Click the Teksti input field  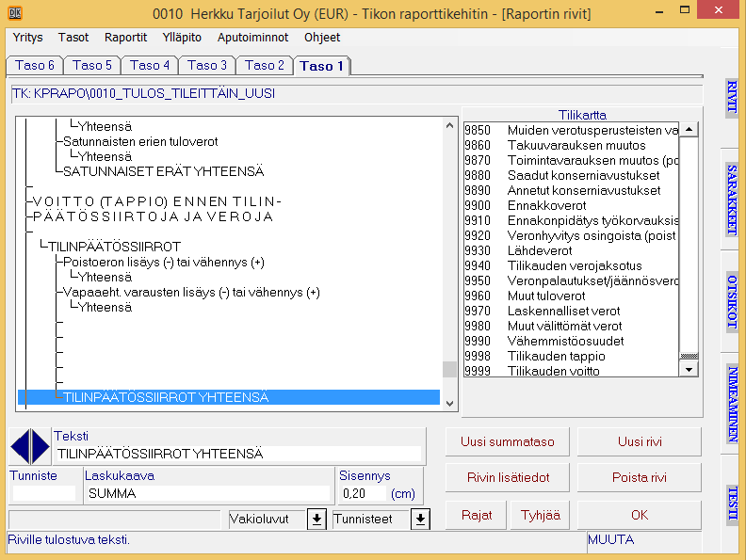[x=238, y=454]
